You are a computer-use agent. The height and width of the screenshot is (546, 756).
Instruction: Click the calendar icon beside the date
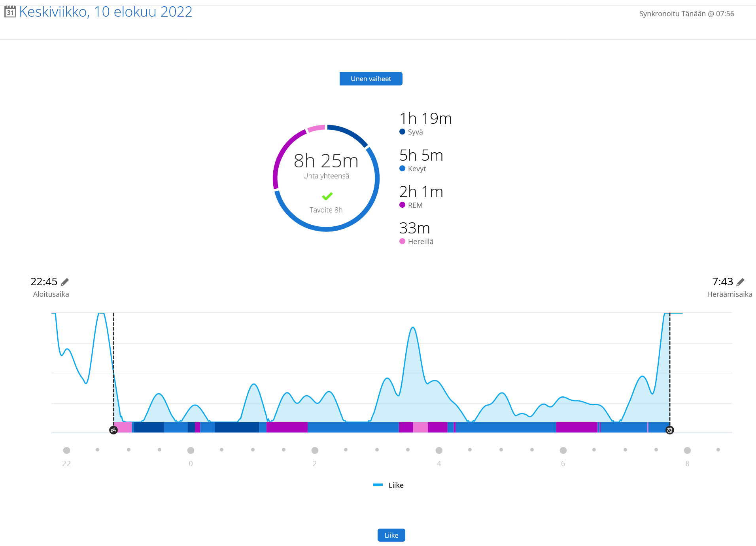[x=10, y=12]
